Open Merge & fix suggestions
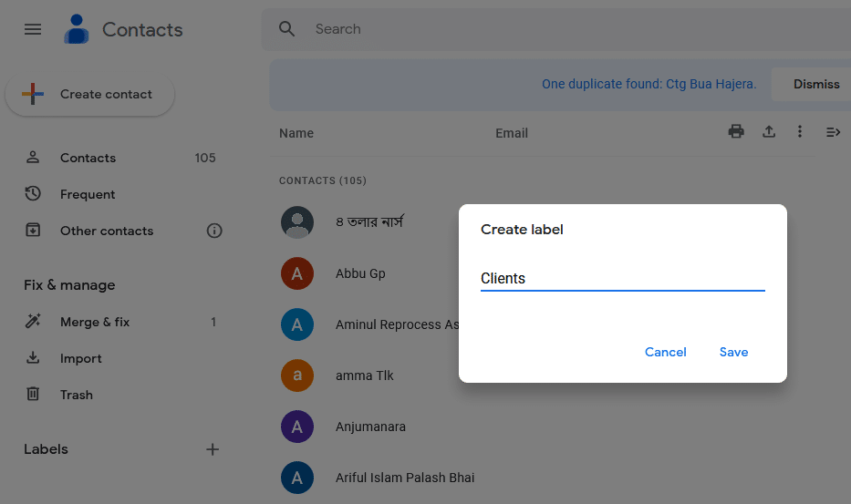The width and height of the screenshot is (851, 504). point(95,322)
